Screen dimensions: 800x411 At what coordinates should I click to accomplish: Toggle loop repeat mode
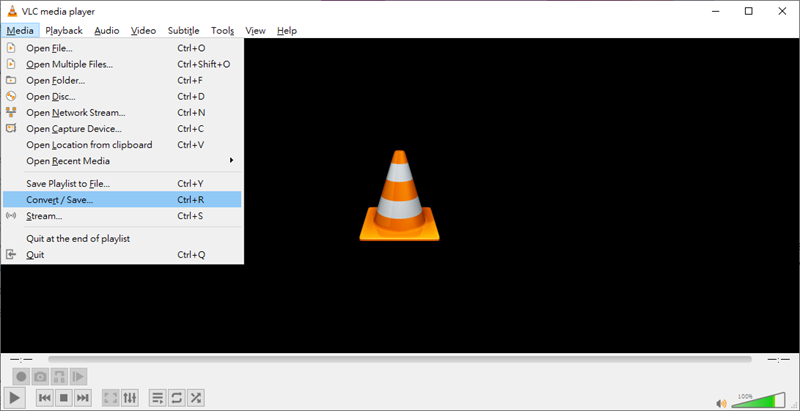pyautogui.click(x=177, y=397)
